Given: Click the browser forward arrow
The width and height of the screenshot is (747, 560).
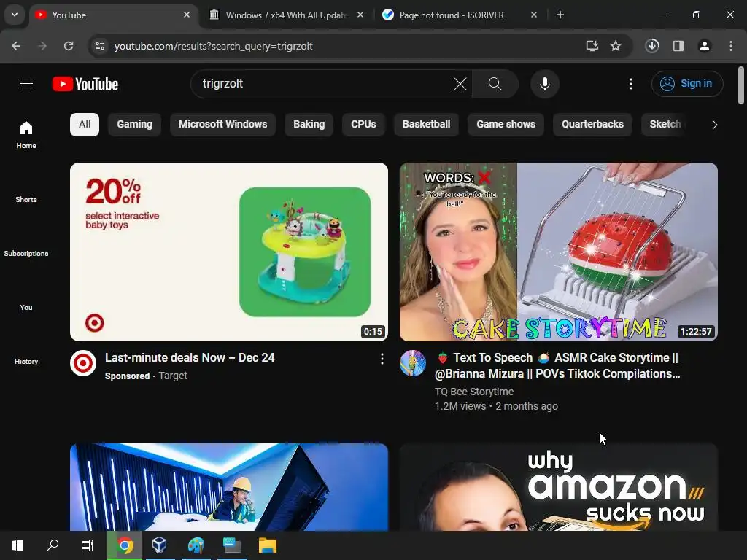Looking at the screenshot, I should pos(42,46).
